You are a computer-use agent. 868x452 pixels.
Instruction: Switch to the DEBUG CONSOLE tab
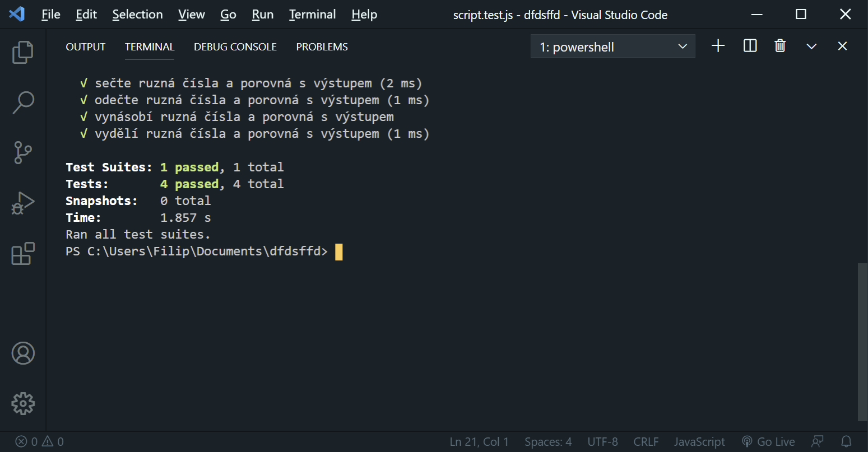click(235, 46)
